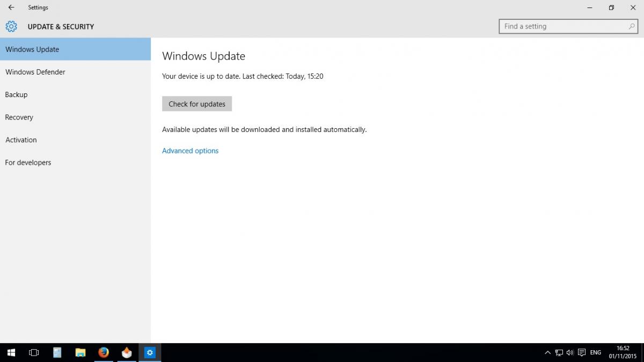
Task: Go back using the Settings back arrow
Action: [x=11, y=8]
